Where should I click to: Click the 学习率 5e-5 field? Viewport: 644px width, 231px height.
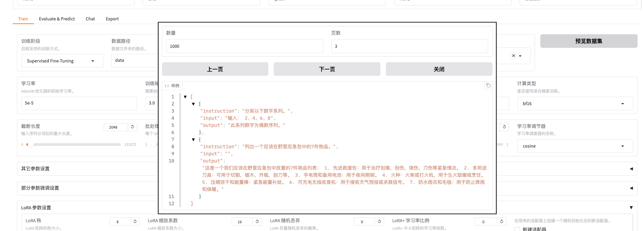pos(79,103)
